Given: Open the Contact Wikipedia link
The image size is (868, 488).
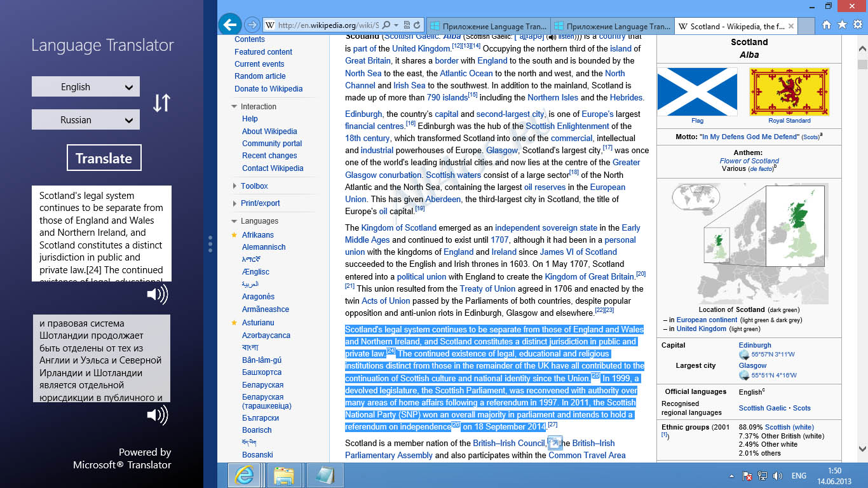Looking at the screenshot, I should click(273, 168).
